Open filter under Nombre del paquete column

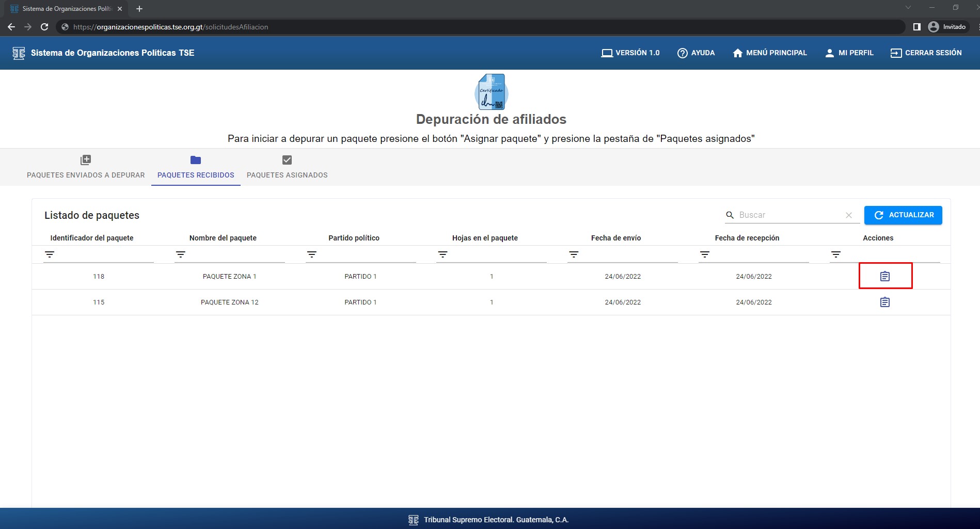click(x=181, y=254)
